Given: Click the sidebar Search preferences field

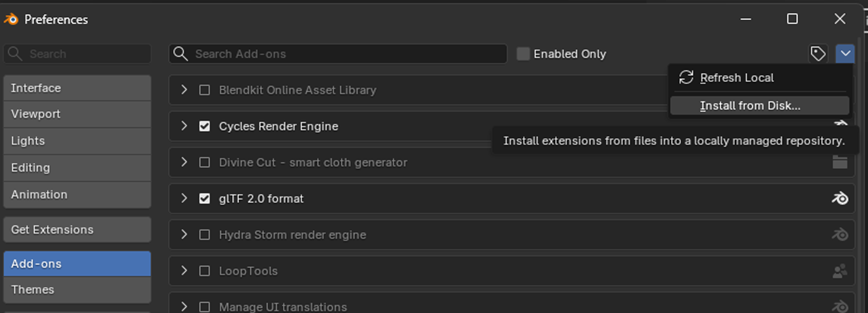Looking at the screenshot, I should 77,54.
